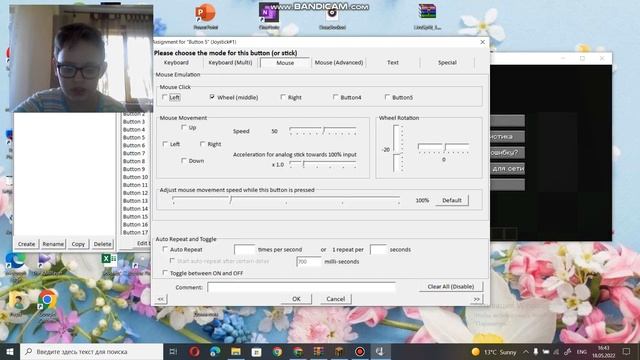Uncheck the Wheel (middle) click checkbox
Viewport: 640px width, 360px height.
coord(212,97)
